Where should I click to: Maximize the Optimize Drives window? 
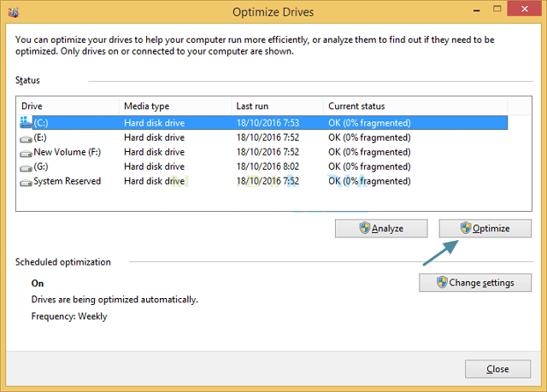(x=497, y=9)
